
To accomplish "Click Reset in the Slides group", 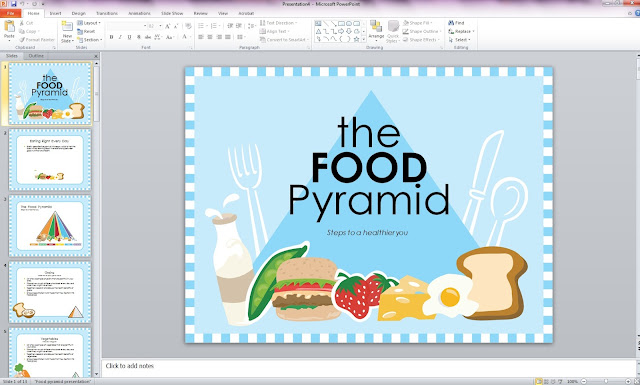I will click(86, 31).
